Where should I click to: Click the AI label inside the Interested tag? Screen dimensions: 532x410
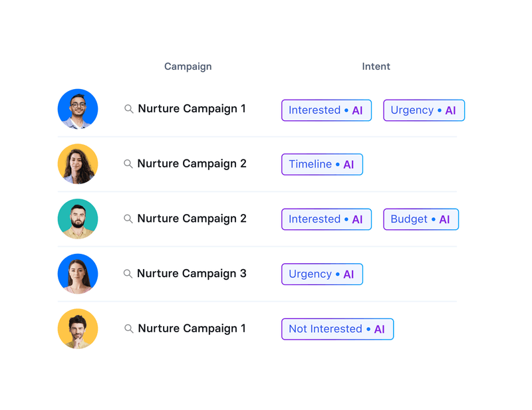point(358,110)
